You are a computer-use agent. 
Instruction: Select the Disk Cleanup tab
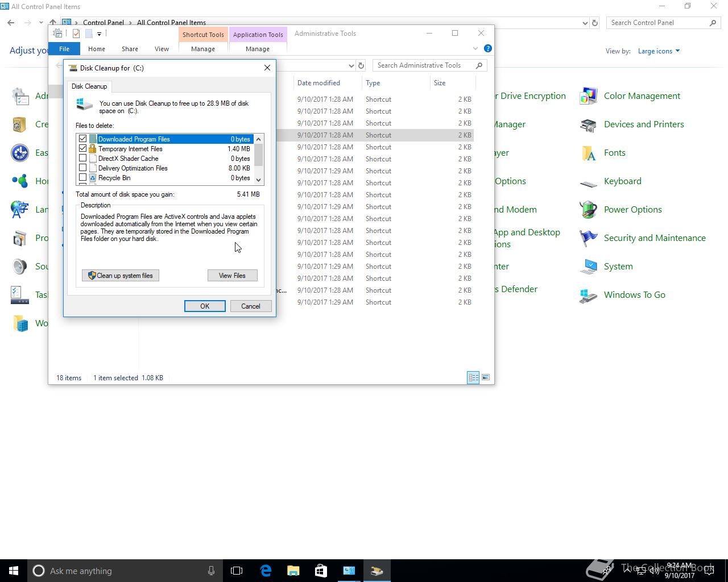click(x=89, y=86)
